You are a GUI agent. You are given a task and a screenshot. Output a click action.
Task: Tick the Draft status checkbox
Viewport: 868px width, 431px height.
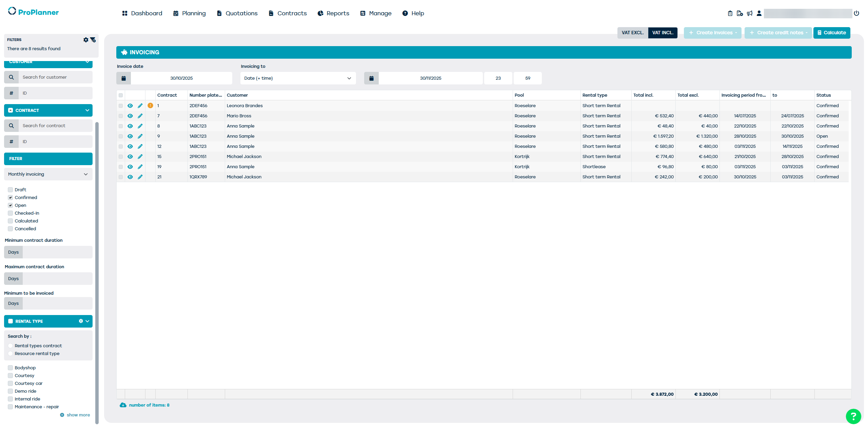11,190
